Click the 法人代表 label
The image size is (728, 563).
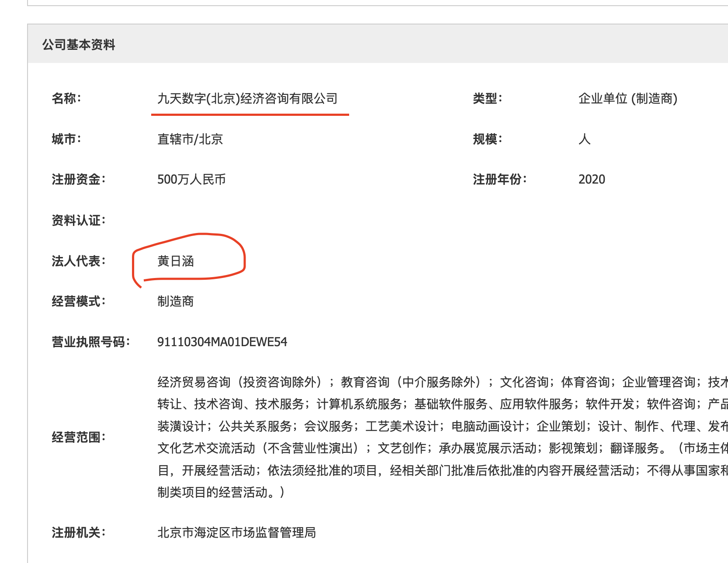click(x=79, y=261)
